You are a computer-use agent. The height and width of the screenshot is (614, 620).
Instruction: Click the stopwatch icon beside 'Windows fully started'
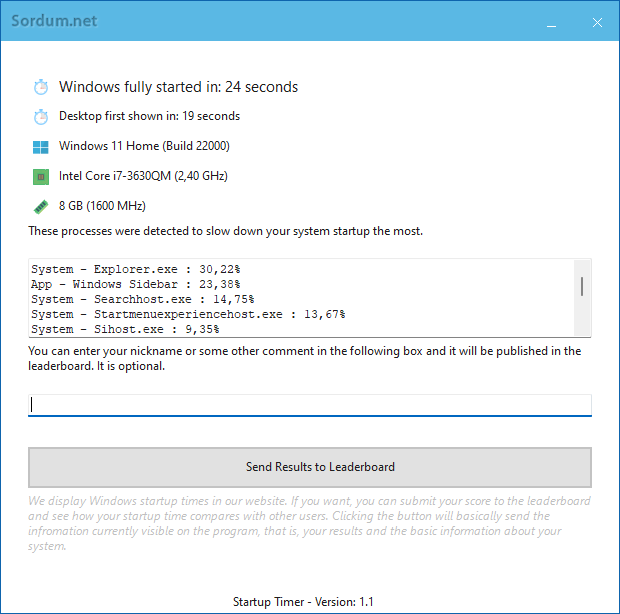(x=41, y=87)
